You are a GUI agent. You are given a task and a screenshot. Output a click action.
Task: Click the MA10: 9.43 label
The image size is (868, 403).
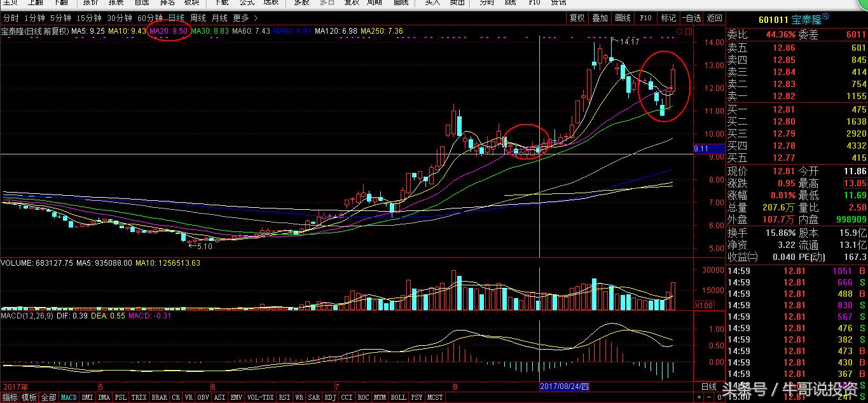(x=127, y=31)
